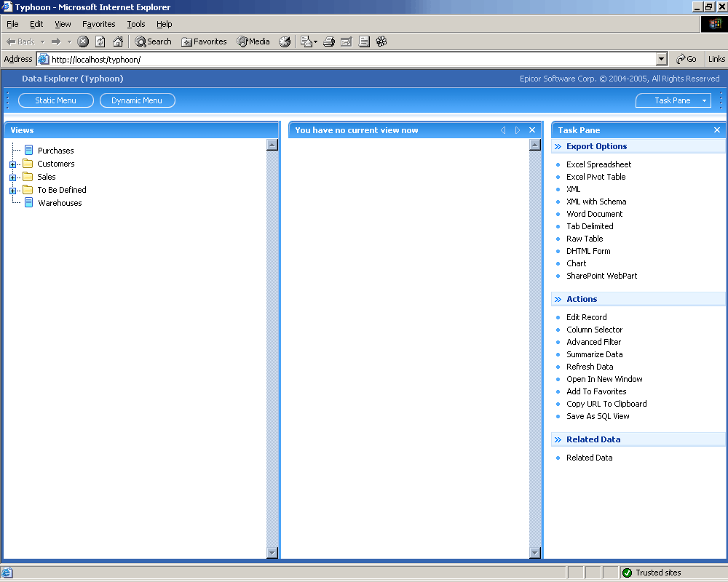This screenshot has width=728, height=582.
Task: Open the Search pane from the toolbar
Action: point(153,41)
